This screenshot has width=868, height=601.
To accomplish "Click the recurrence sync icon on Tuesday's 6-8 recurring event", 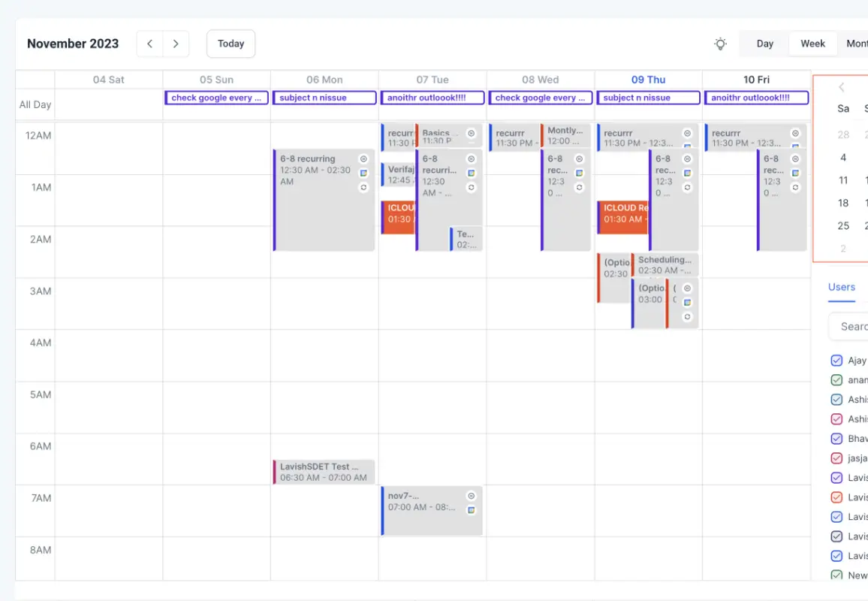I will (x=471, y=187).
